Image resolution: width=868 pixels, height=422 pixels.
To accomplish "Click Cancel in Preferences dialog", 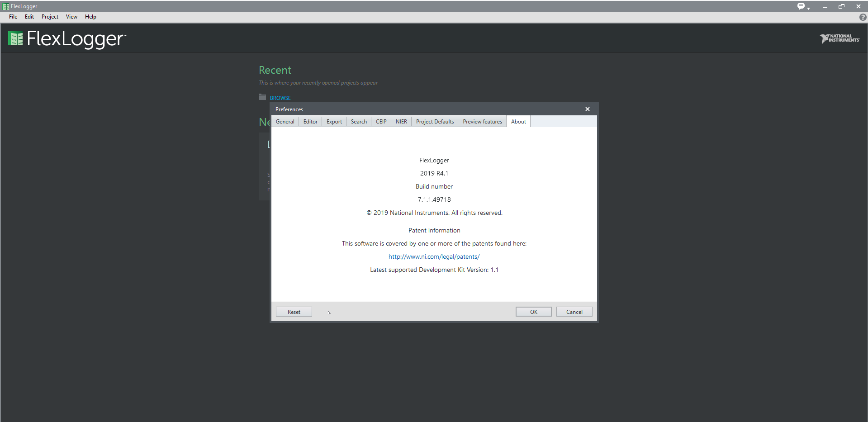I will 574,312.
